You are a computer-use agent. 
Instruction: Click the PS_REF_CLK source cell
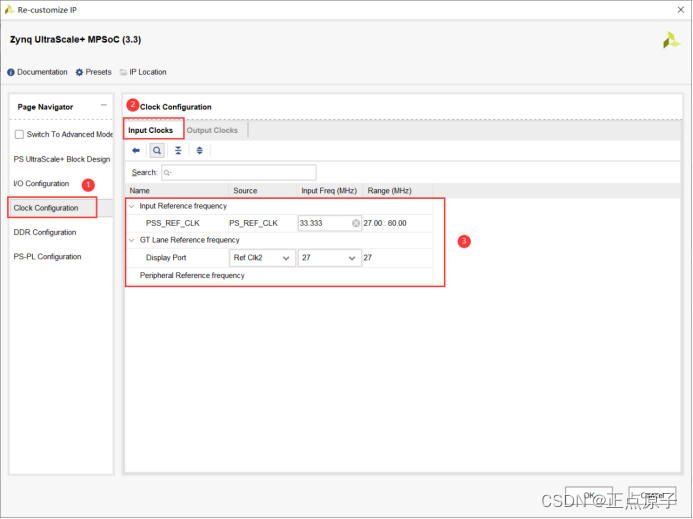(254, 223)
